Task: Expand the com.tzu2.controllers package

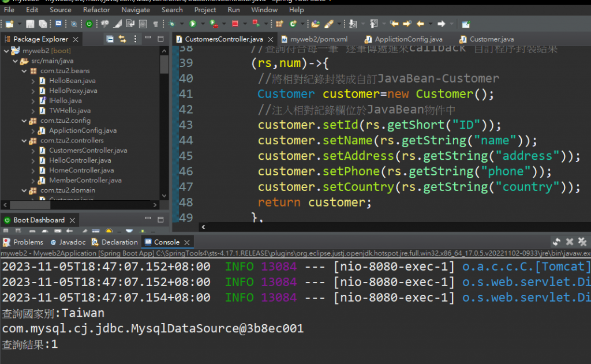Action: [x=24, y=140]
